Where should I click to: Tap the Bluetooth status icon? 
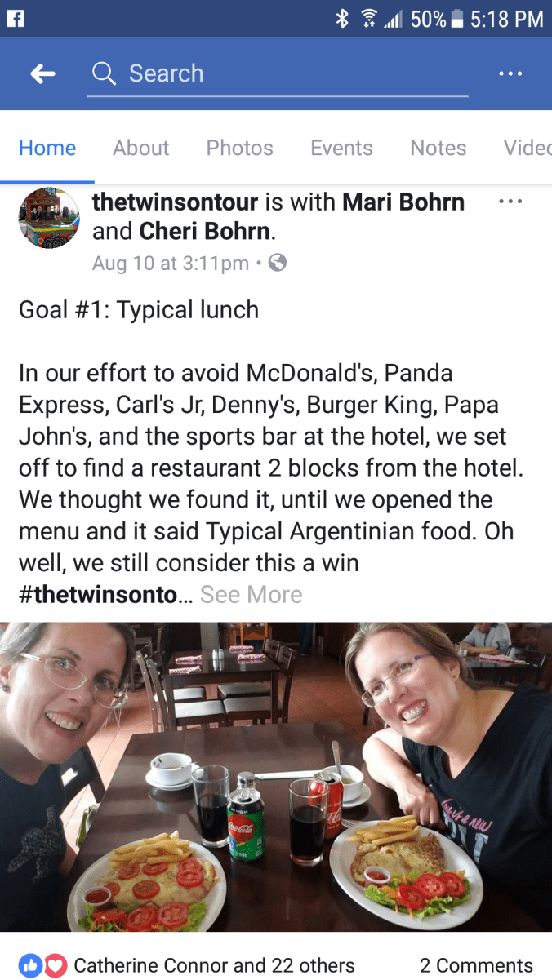point(342,19)
